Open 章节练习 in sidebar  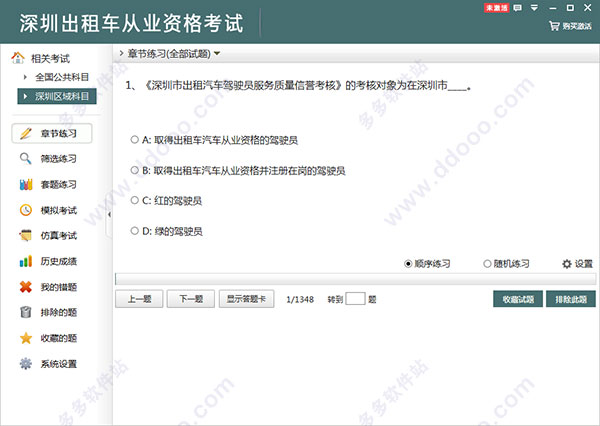52,133
